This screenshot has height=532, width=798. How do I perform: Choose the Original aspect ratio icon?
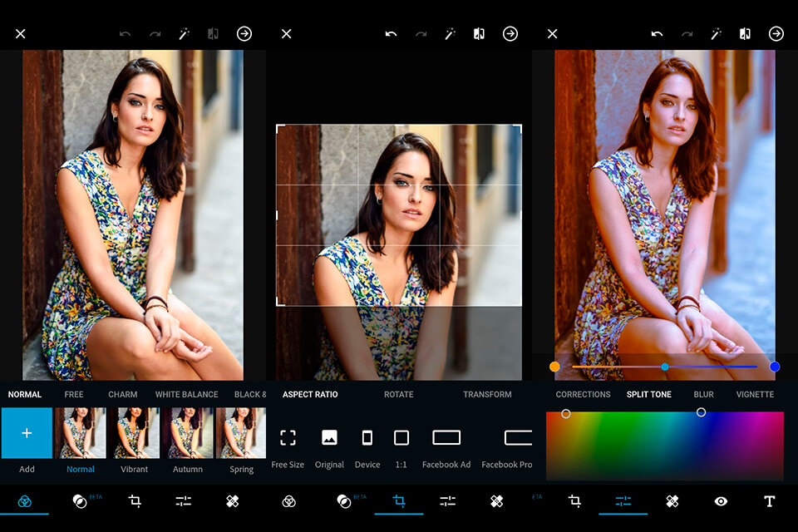point(329,438)
